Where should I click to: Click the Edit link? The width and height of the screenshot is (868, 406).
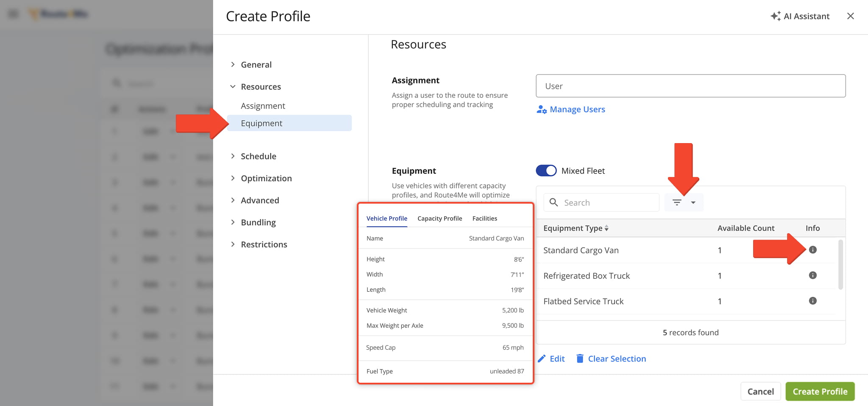pos(557,359)
